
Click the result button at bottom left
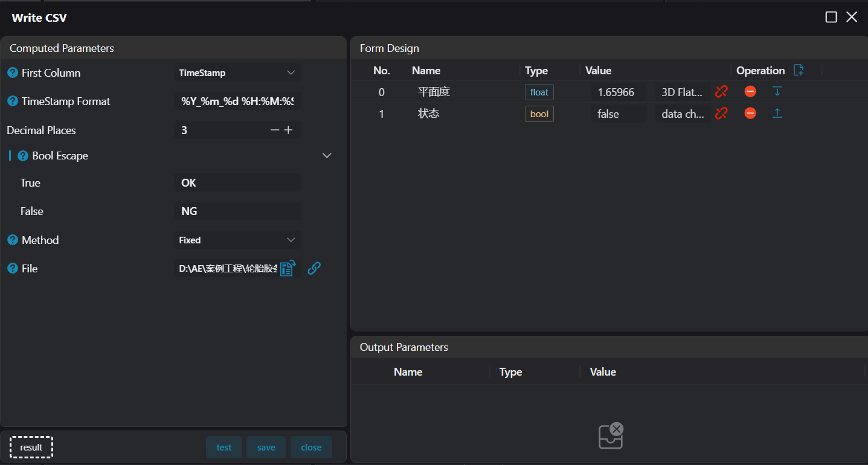point(31,447)
